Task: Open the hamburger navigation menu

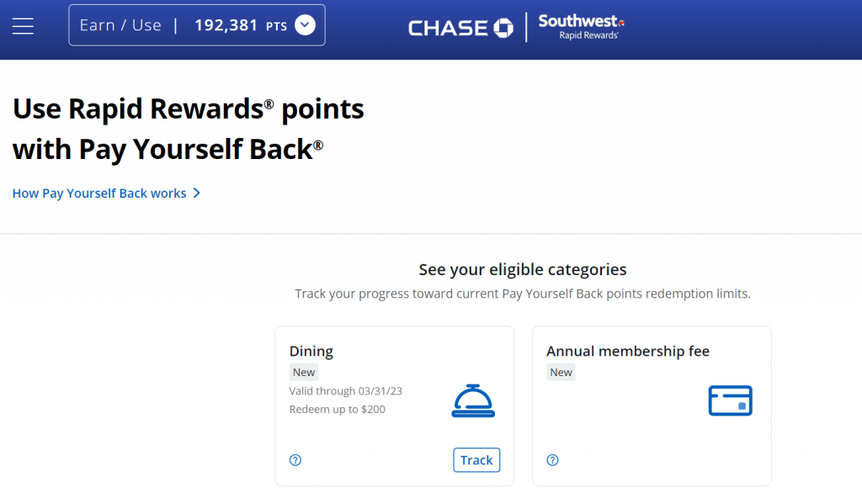Action: pyautogui.click(x=22, y=25)
